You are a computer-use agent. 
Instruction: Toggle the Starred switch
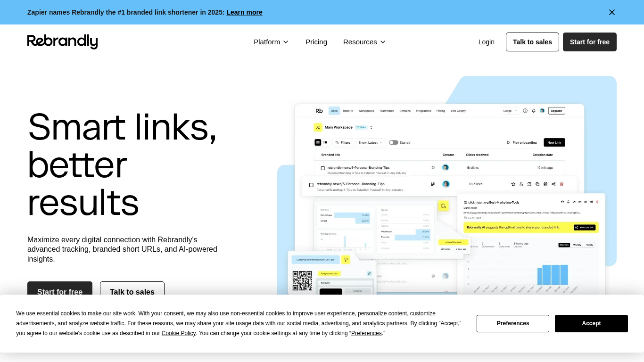(394, 142)
